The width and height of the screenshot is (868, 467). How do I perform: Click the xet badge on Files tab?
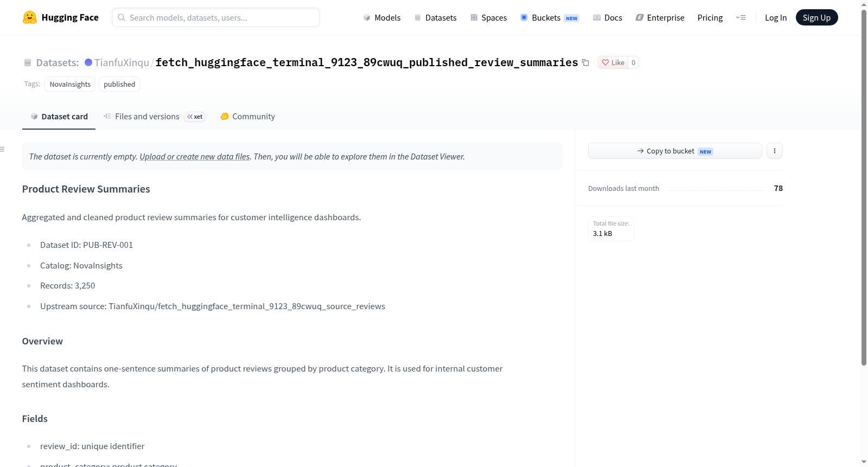tap(195, 117)
